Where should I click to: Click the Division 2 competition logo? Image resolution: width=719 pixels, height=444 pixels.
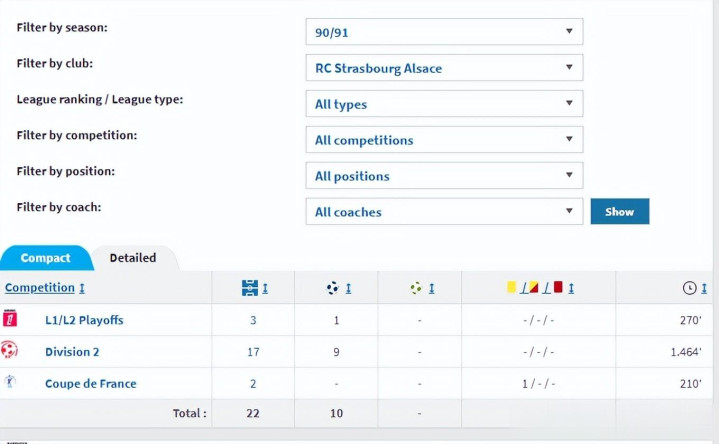pyautogui.click(x=10, y=351)
